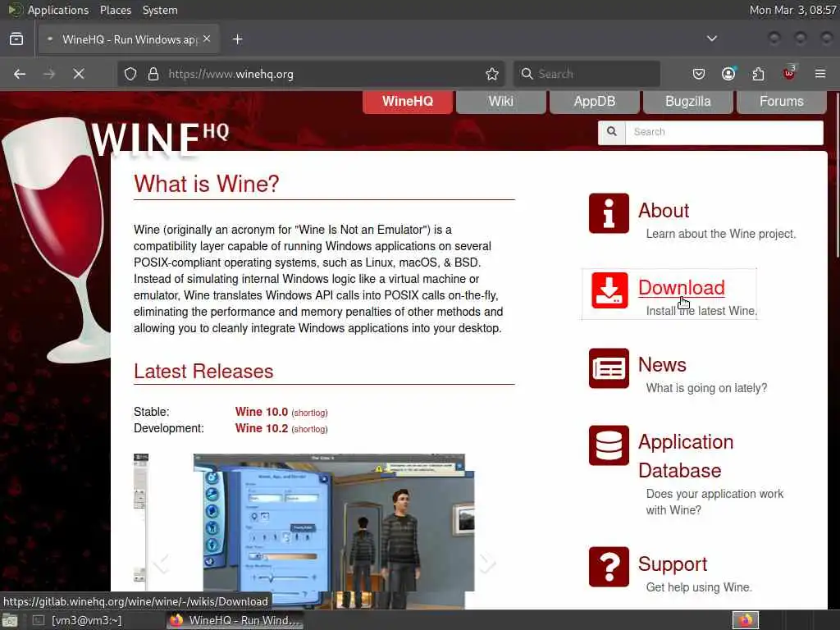Open the Firefox account icon
This screenshot has height=630, width=840.
728,74
